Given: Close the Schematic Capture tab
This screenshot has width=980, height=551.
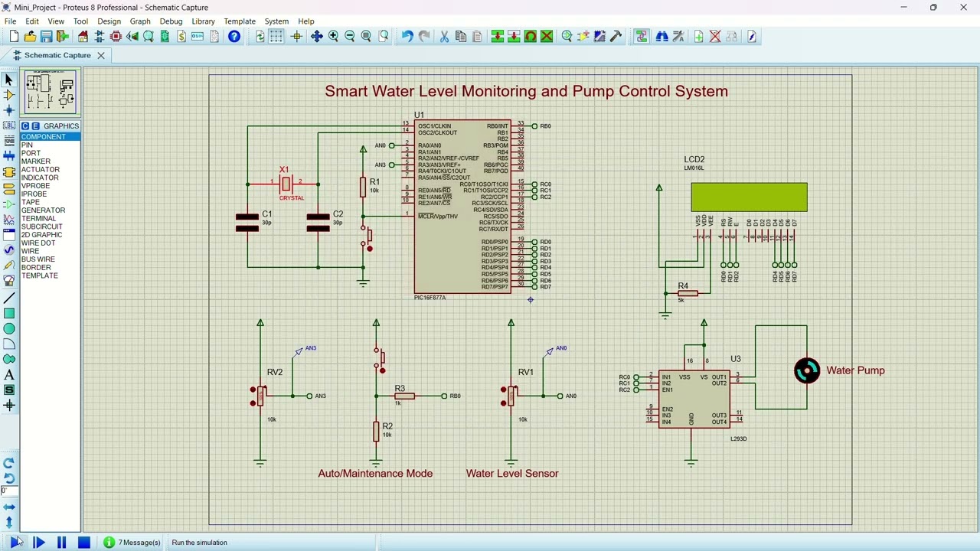Looking at the screenshot, I should tap(100, 55).
